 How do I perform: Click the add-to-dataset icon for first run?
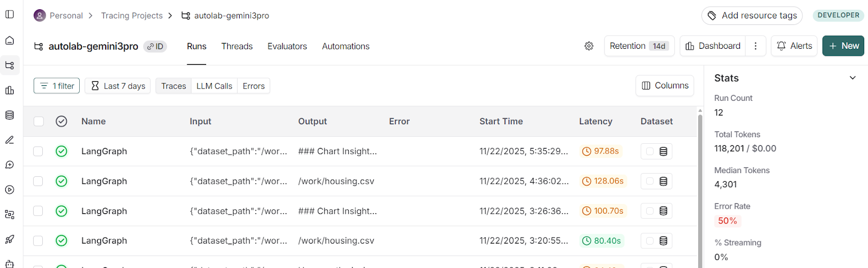tap(663, 151)
